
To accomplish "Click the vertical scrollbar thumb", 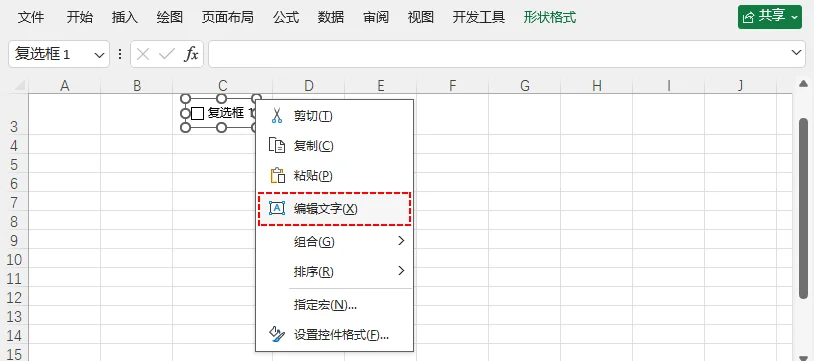I will [x=803, y=208].
